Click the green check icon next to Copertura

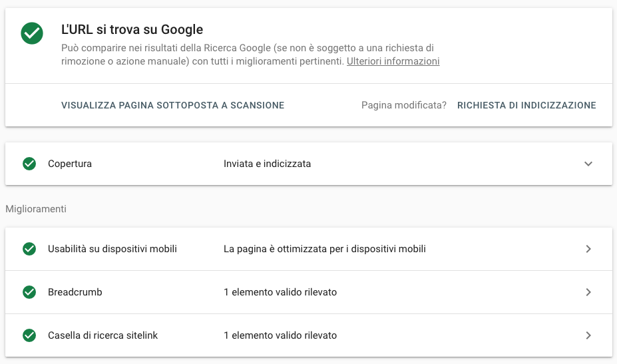pos(29,164)
